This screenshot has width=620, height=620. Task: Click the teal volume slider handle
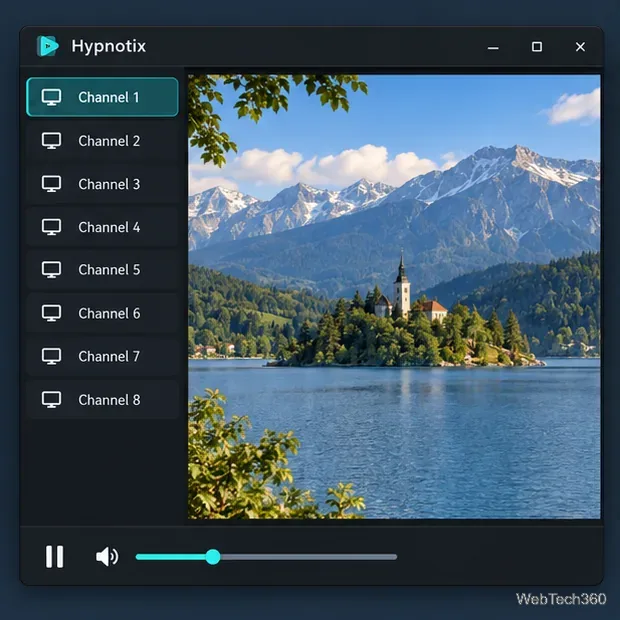tap(213, 557)
